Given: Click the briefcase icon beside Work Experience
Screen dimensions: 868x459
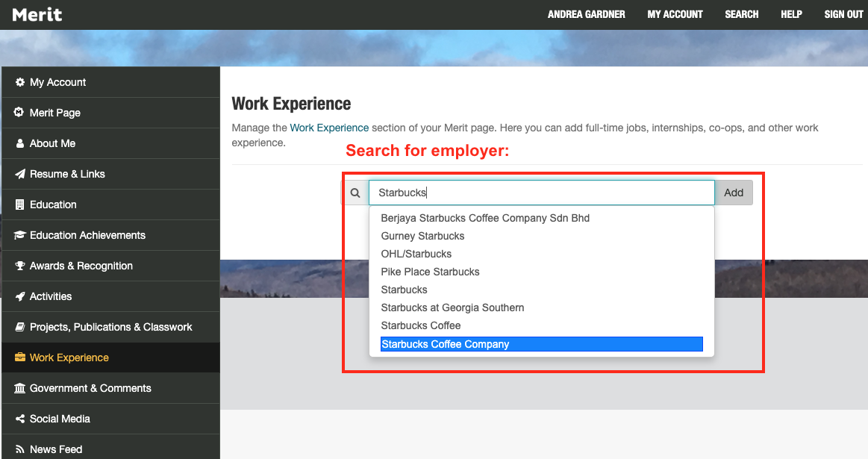Looking at the screenshot, I should [x=20, y=357].
